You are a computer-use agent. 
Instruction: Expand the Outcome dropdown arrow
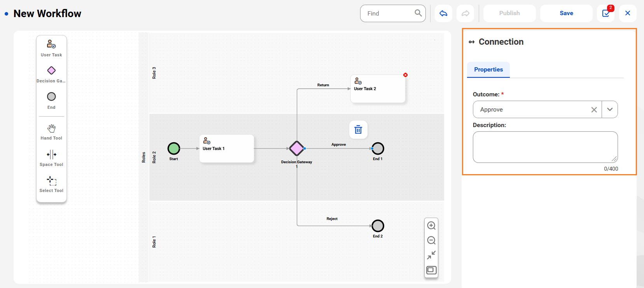point(610,110)
